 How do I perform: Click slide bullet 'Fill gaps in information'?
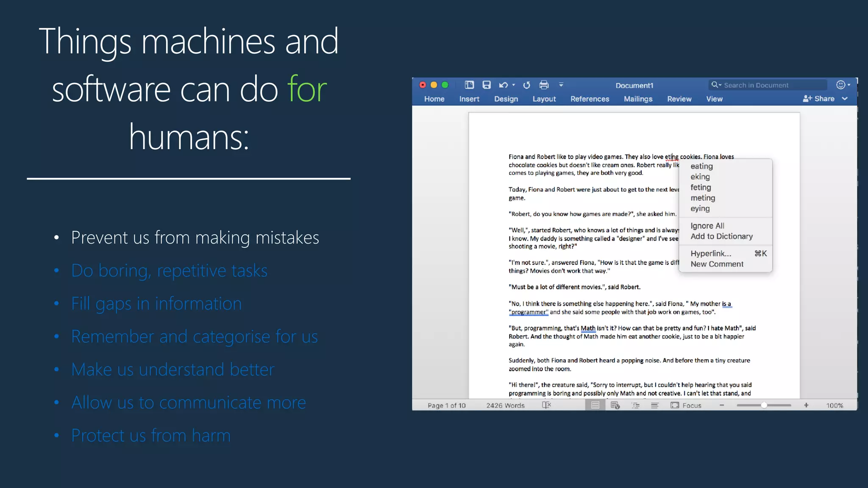[156, 304]
